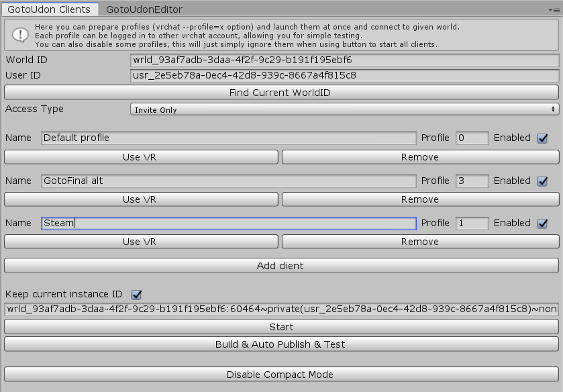This screenshot has height=392, width=563.
Task: Click the World ID input field
Action: coord(344,60)
